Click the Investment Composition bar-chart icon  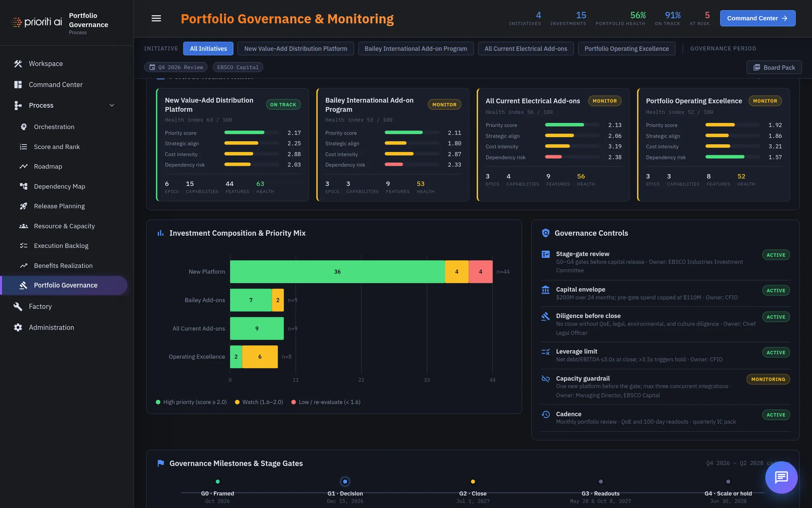pos(161,233)
